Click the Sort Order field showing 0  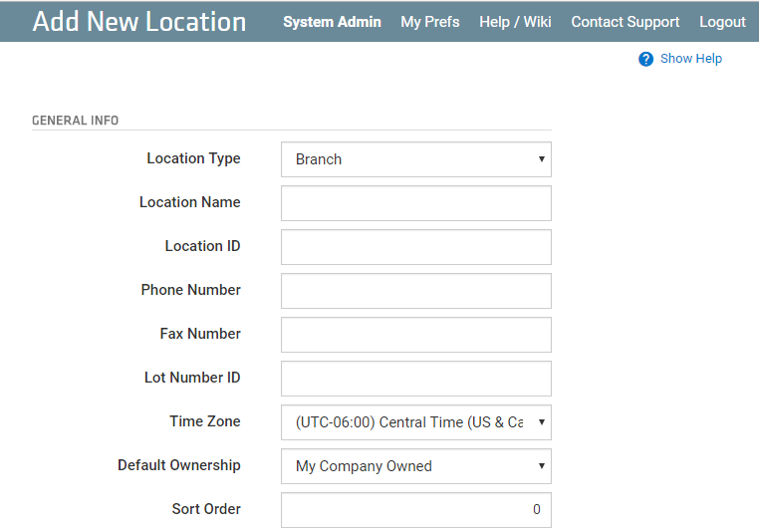415,510
